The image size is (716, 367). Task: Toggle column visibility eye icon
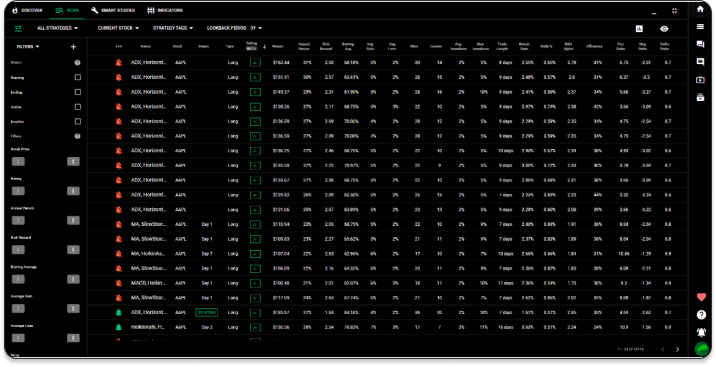pyautogui.click(x=664, y=28)
